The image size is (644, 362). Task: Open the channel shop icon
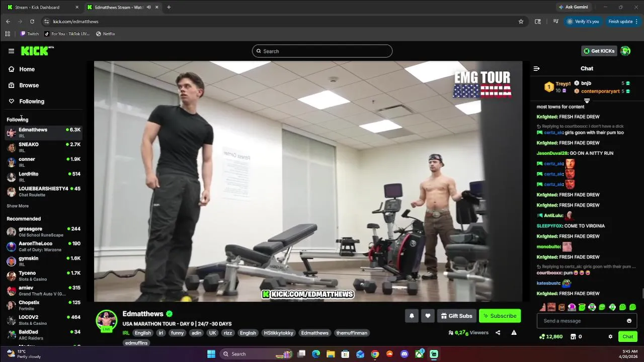pyautogui.click(x=573, y=337)
